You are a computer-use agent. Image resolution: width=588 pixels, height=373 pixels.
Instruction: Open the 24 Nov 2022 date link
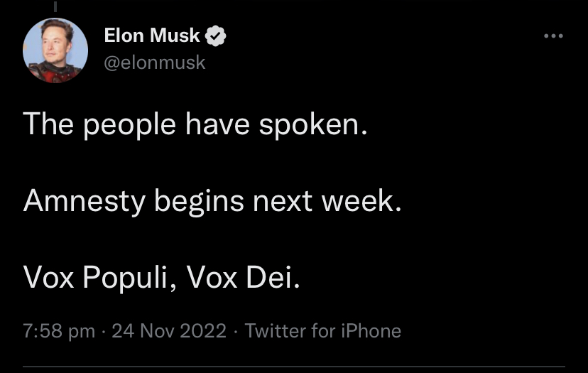169,331
